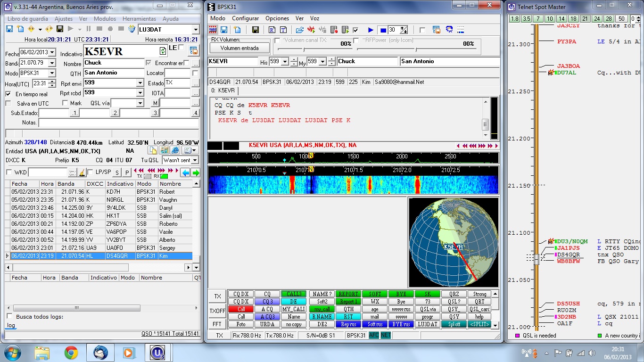Click the Save disk icon in BPSK31 toolbar
This screenshot has height=362, width=644.
[223, 29]
